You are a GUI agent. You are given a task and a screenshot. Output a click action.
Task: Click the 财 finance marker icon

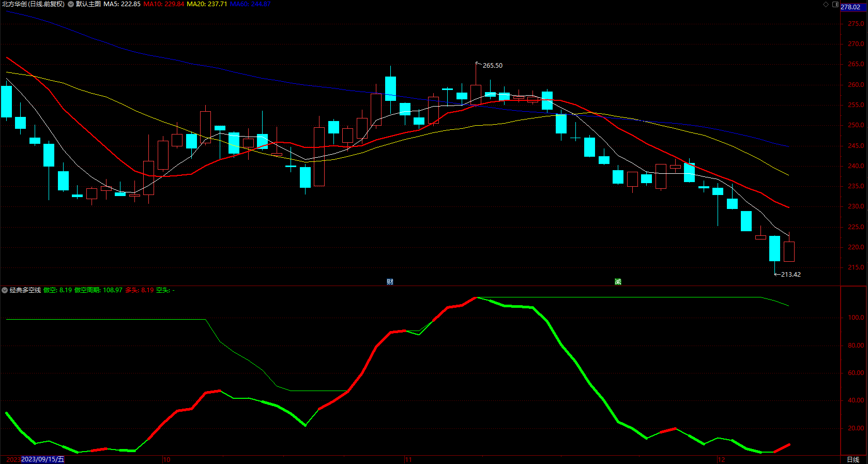pyautogui.click(x=390, y=281)
